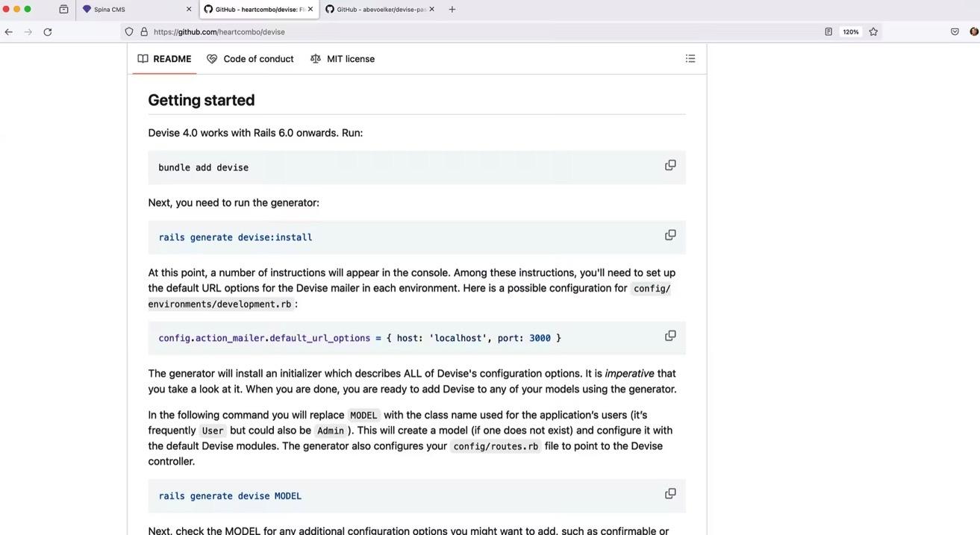The image size is (980, 535).
Task: Click the github.com address bar
Action: [x=478, y=32]
